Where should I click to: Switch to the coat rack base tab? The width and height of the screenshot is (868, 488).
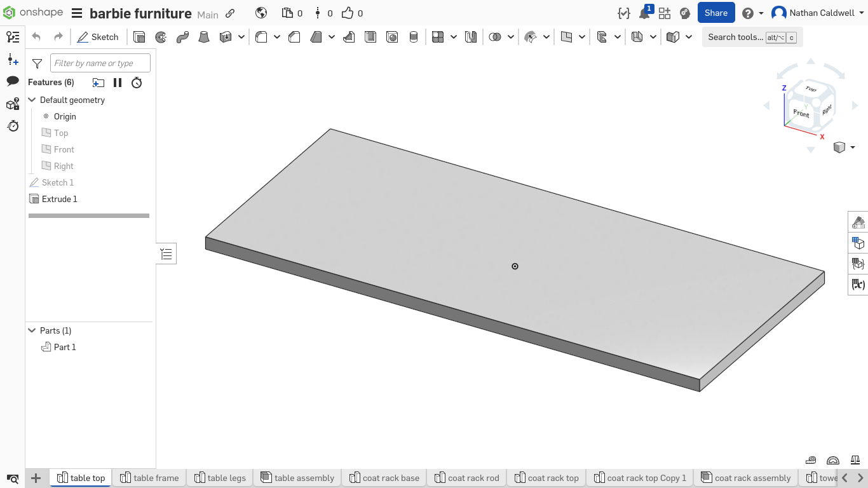click(384, 478)
